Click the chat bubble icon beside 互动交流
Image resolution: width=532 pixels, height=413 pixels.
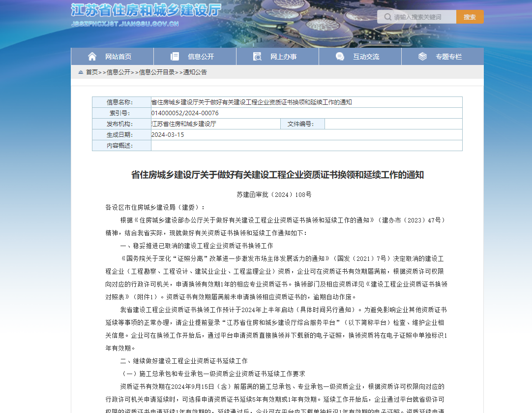pyautogui.click(x=340, y=57)
